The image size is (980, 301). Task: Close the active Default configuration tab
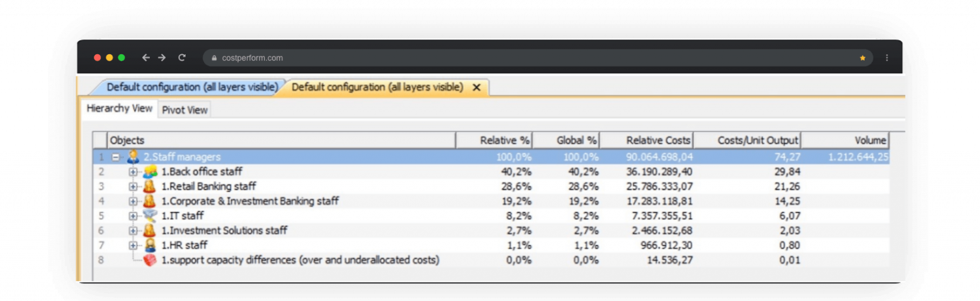pos(476,87)
